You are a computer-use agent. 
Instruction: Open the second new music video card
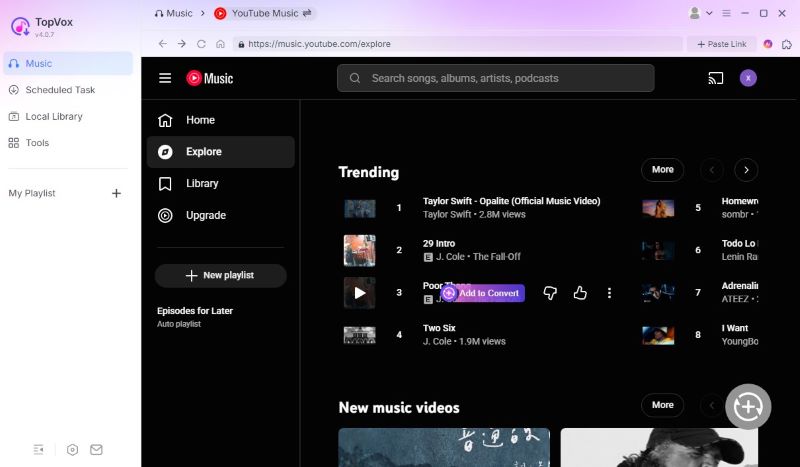pyautogui.click(x=659, y=448)
